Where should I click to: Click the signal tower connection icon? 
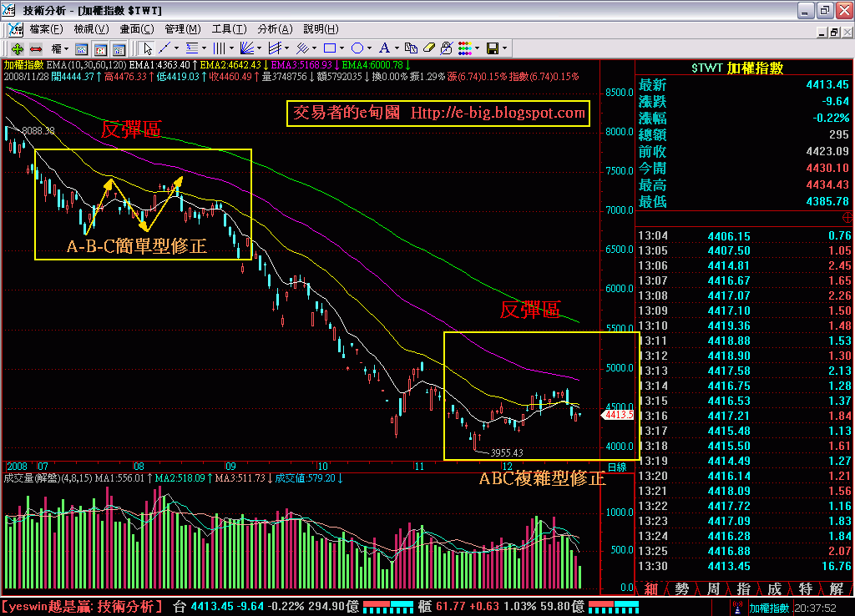[x=737, y=608]
